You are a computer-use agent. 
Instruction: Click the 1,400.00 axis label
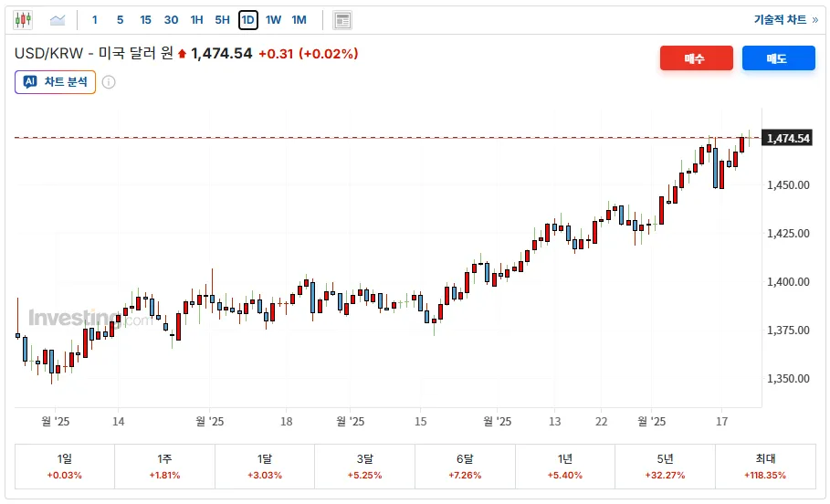788,281
